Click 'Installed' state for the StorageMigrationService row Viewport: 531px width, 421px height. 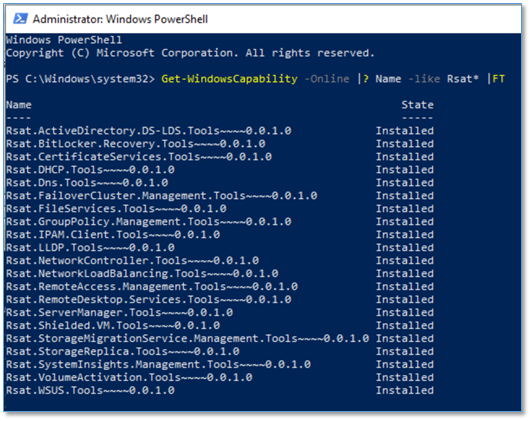405,338
